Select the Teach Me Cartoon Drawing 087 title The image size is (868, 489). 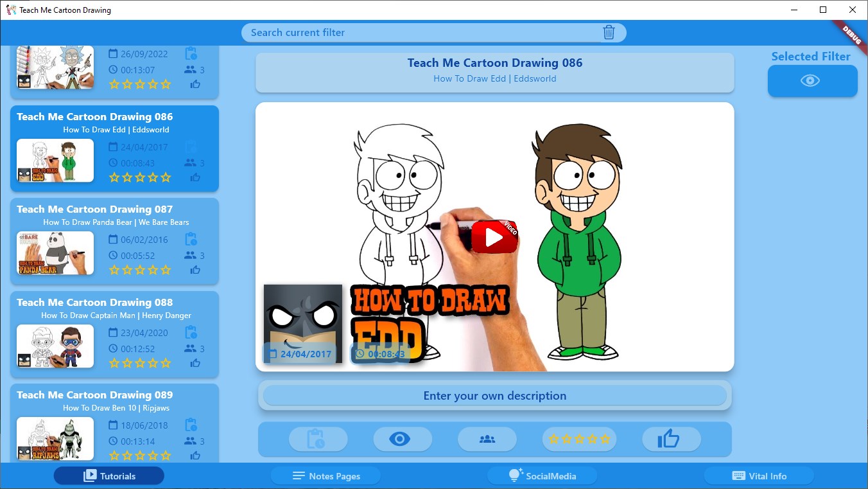coord(95,209)
